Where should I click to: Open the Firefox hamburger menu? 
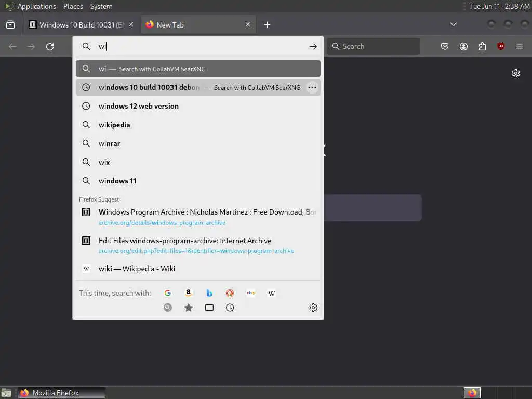point(520,46)
